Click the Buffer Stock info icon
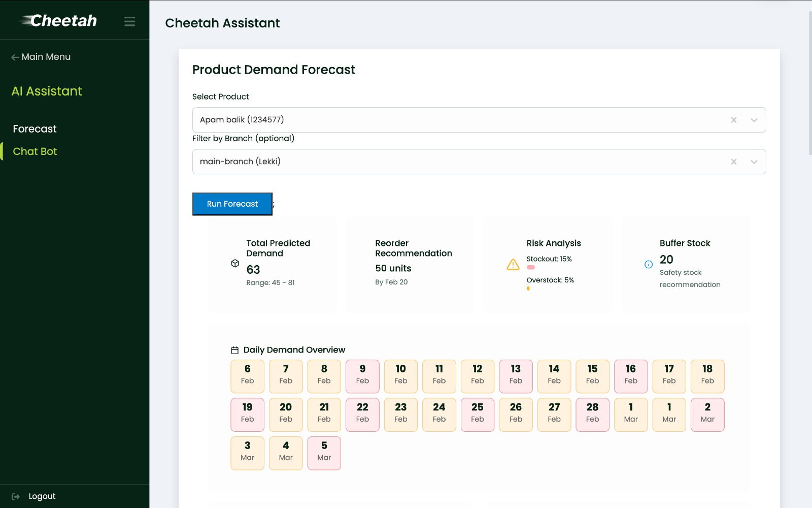812x508 pixels. tap(648, 264)
